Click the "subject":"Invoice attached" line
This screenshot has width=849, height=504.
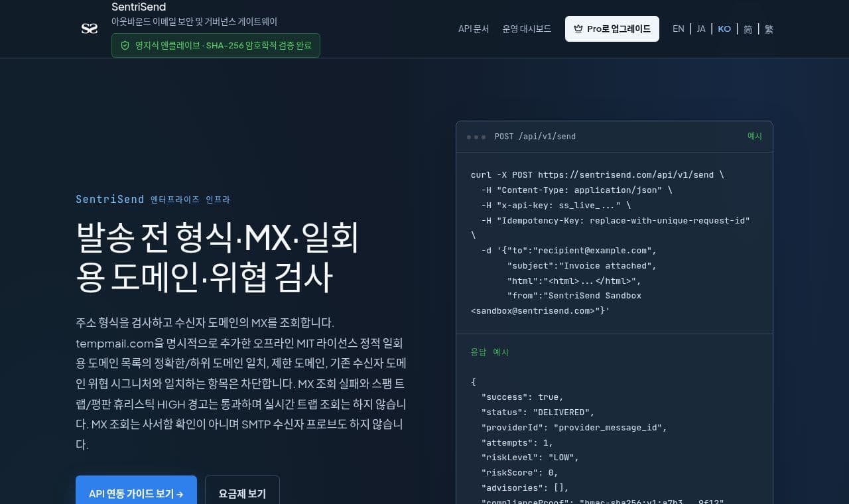point(582,266)
